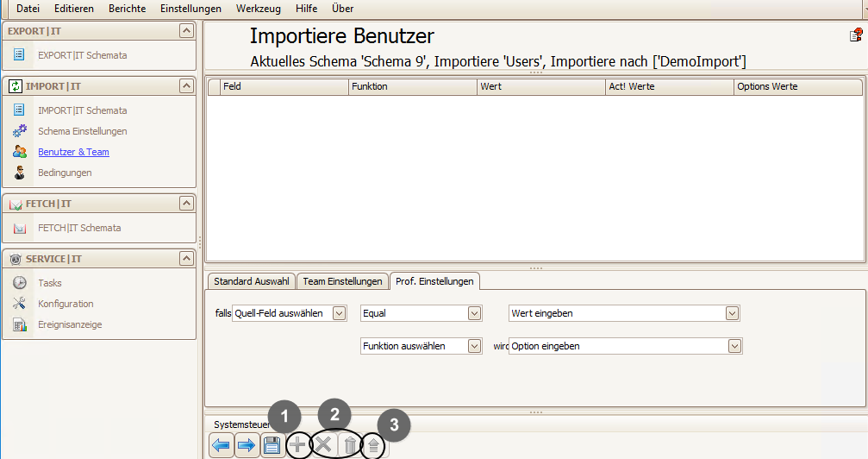Click the plus add-entry icon

click(298, 445)
